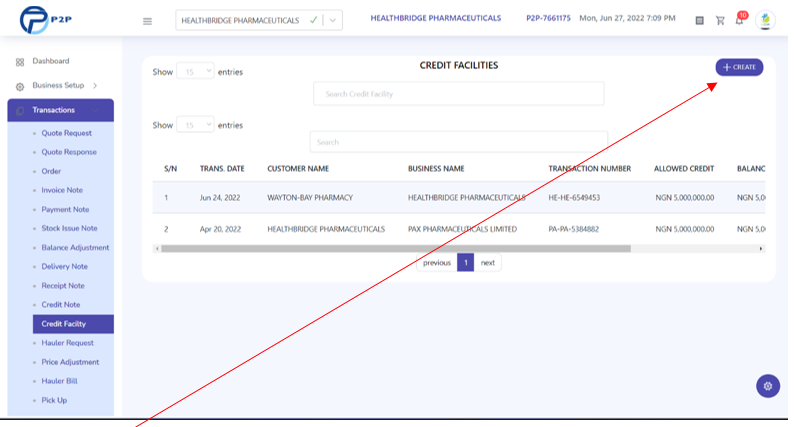Viewport: 796px width, 427px height.
Task: Sort by BUSINESS NAME column header
Action: (436, 169)
